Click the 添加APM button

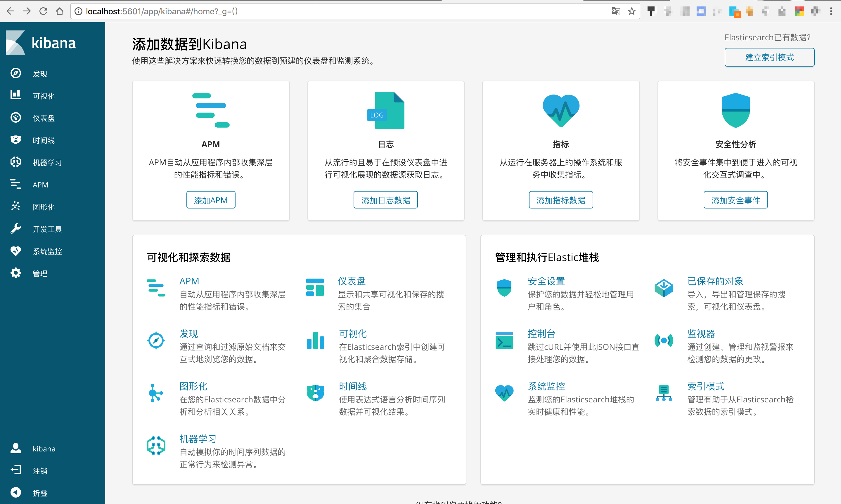pos(211,200)
